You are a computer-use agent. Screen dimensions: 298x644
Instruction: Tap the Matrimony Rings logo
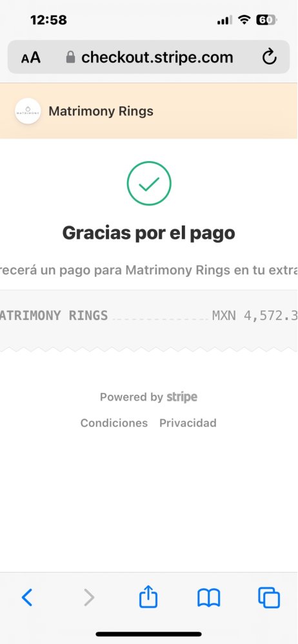click(28, 111)
